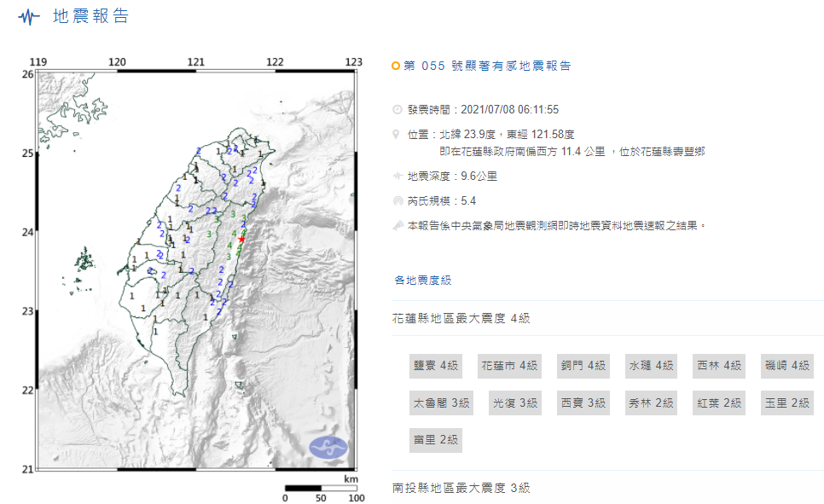Select the 鹽寮 4級 intensity tag
The height and width of the screenshot is (504, 824).
pyautogui.click(x=436, y=366)
